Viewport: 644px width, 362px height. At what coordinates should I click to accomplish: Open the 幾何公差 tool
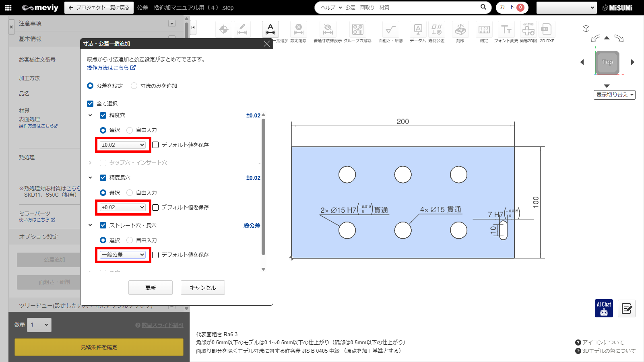[x=436, y=29]
